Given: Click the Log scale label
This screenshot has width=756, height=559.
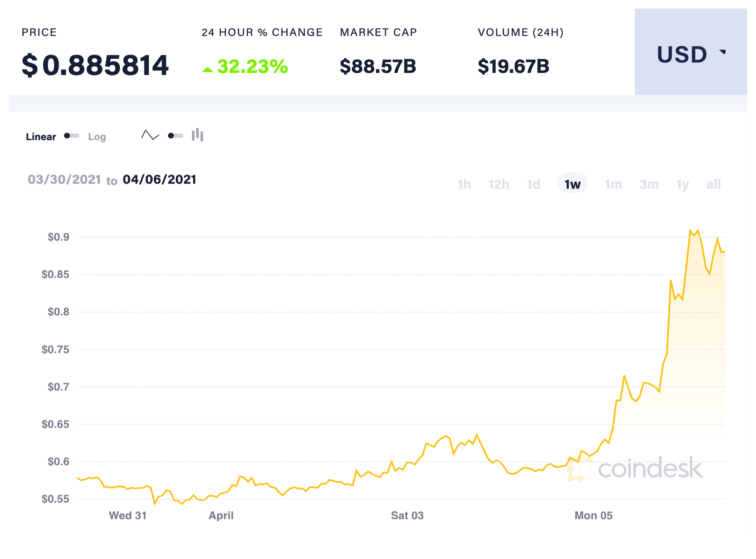Looking at the screenshot, I should point(97,137).
